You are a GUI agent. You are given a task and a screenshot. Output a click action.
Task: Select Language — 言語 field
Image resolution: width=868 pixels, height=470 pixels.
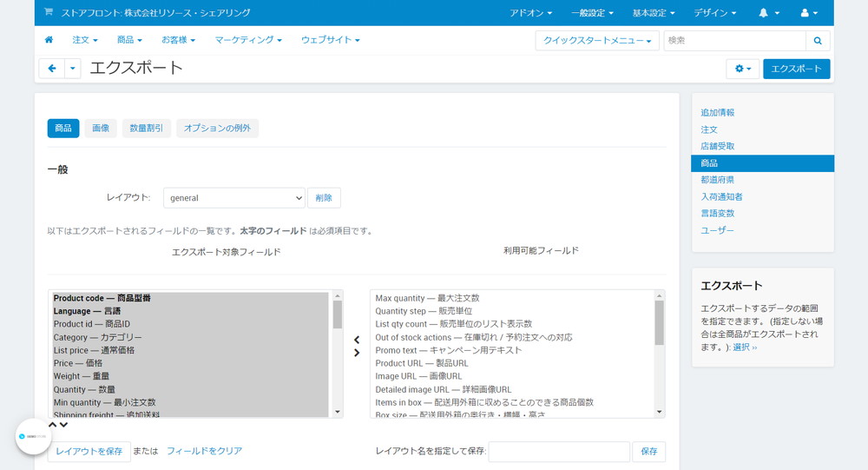[x=190, y=311]
